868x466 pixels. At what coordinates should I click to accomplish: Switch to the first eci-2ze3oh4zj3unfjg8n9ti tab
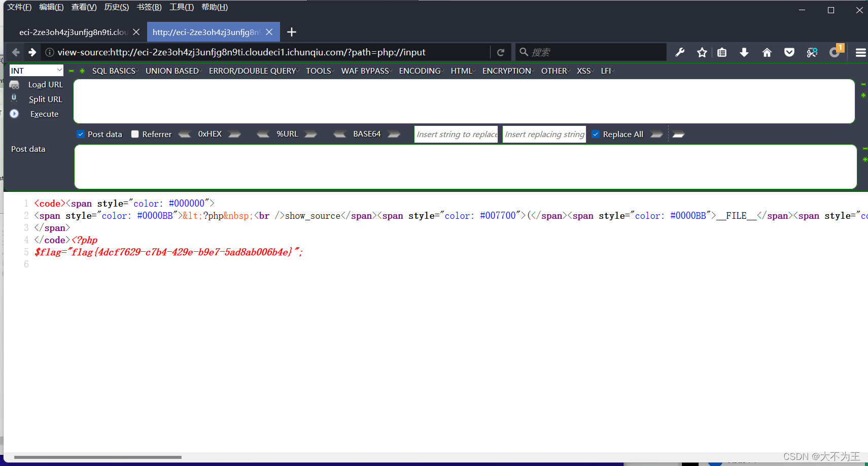click(x=73, y=32)
